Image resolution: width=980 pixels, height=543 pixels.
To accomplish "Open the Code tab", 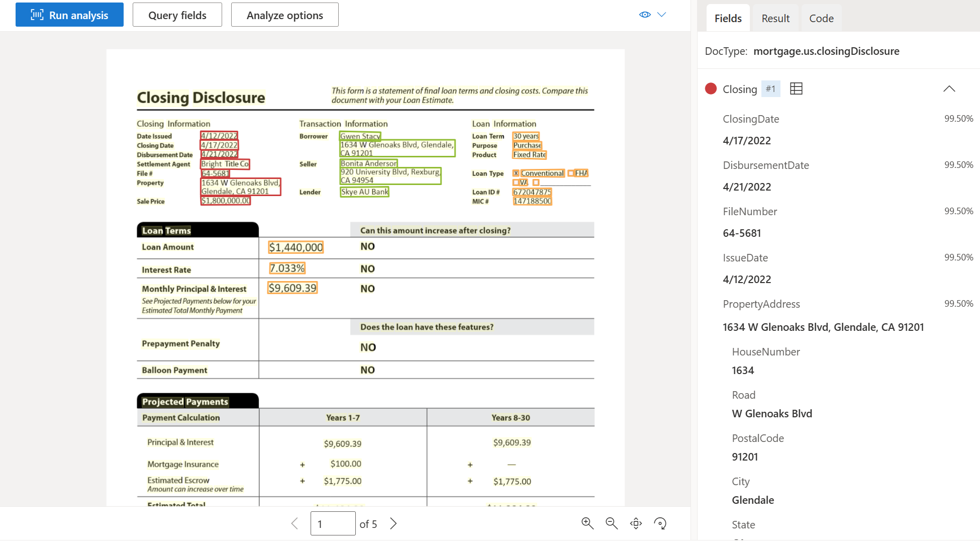I will 820,18.
